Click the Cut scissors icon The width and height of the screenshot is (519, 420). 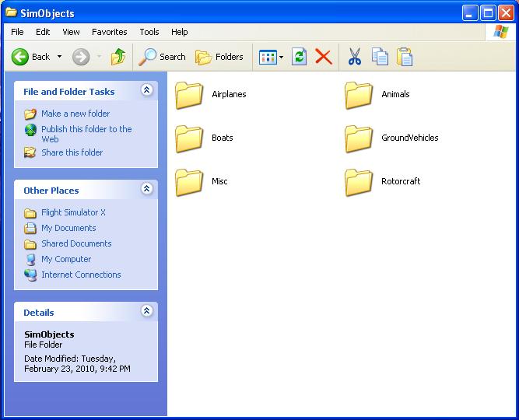pos(355,57)
